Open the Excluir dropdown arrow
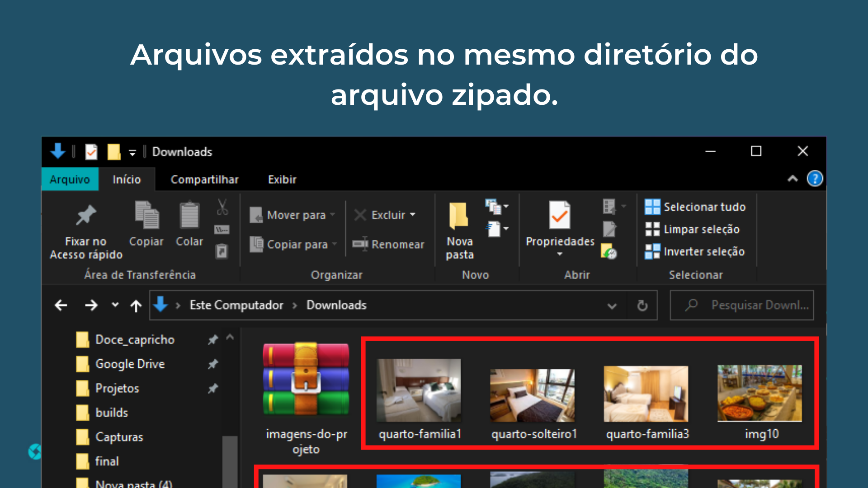868x488 pixels. [413, 215]
